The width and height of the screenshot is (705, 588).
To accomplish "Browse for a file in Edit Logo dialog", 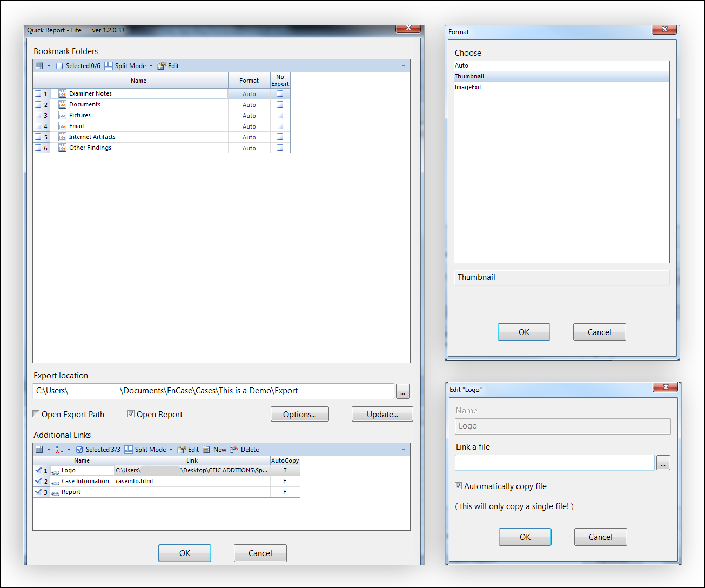I will coord(663,463).
